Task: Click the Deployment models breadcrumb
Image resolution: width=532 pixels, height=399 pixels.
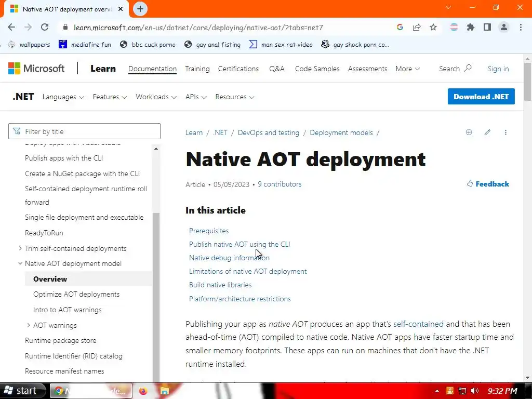Action: pyautogui.click(x=341, y=132)
